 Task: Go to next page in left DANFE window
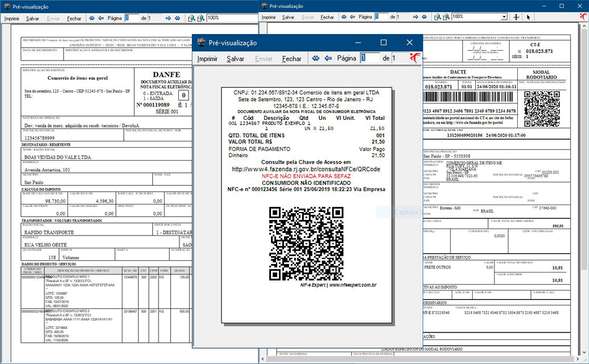tap(168, 18)
